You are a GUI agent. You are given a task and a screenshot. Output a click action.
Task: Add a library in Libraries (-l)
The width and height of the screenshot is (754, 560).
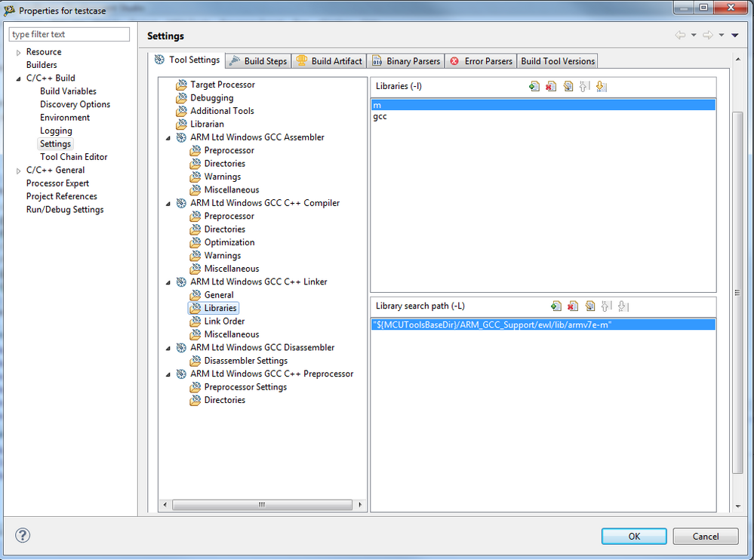(534, 87)
